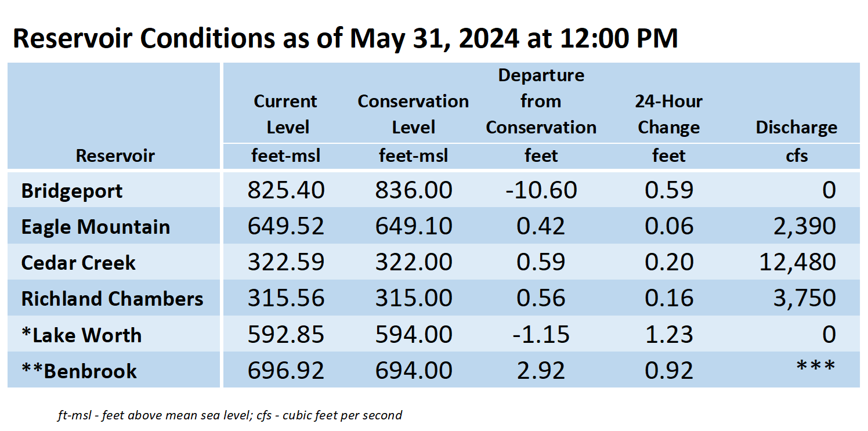Click the *Lake Worth reservoir name
This screenshot has width=868, height=431.
(x=81, y=335)
